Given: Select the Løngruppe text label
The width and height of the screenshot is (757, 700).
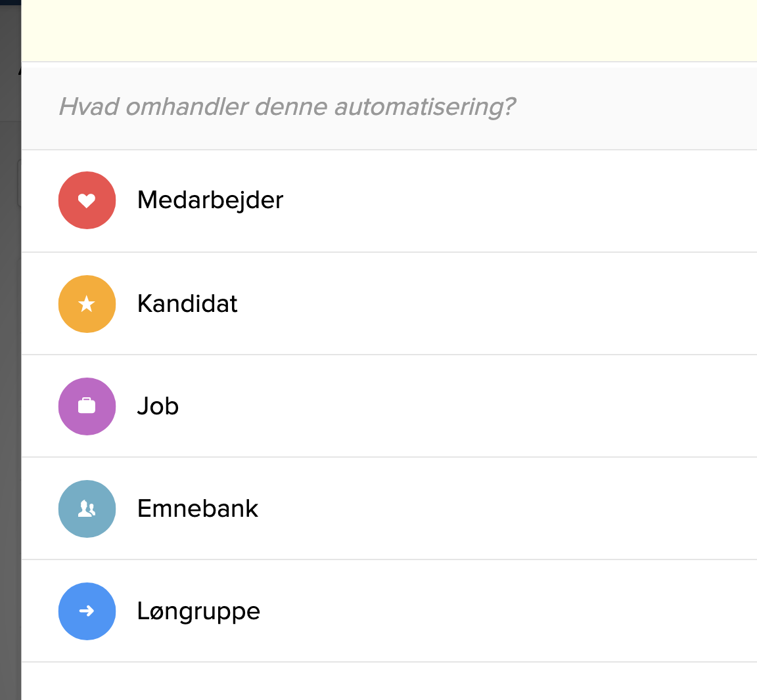Looking at the screenshot, I should 198,611.
